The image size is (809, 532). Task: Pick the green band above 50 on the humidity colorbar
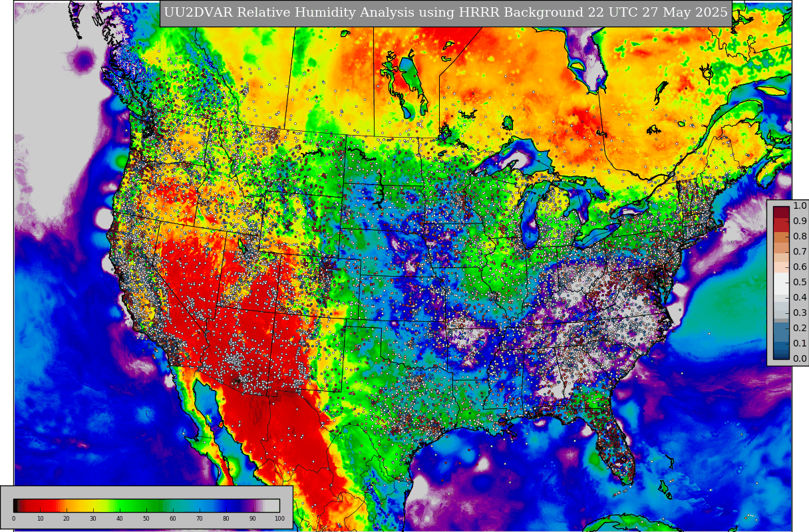point(146,505)
